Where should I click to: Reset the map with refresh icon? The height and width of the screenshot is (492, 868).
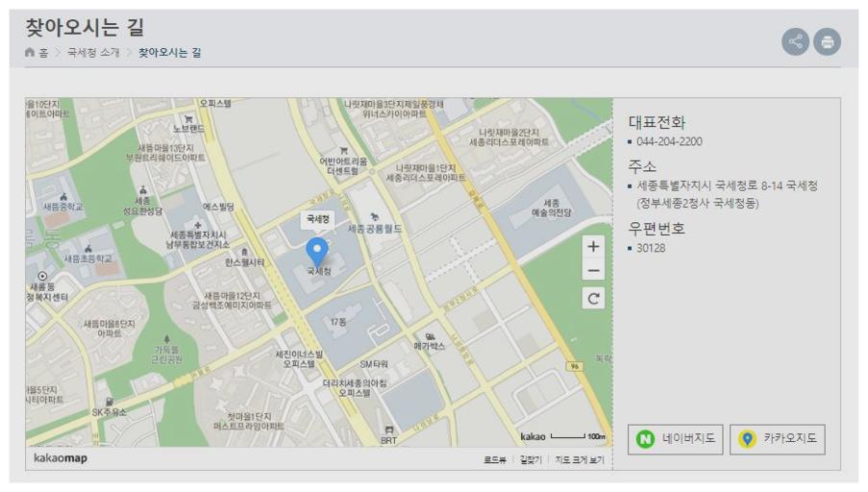[x=593, y=298]
